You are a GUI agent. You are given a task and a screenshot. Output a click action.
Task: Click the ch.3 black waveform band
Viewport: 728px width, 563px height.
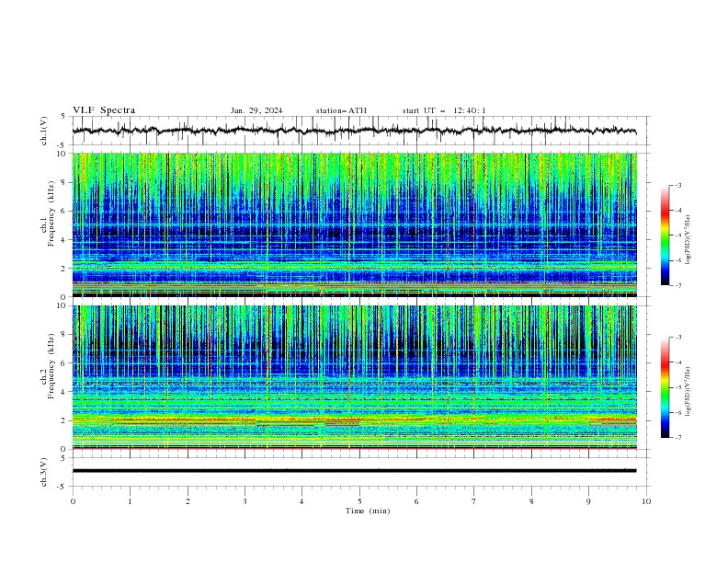click(x=354, y=471)
